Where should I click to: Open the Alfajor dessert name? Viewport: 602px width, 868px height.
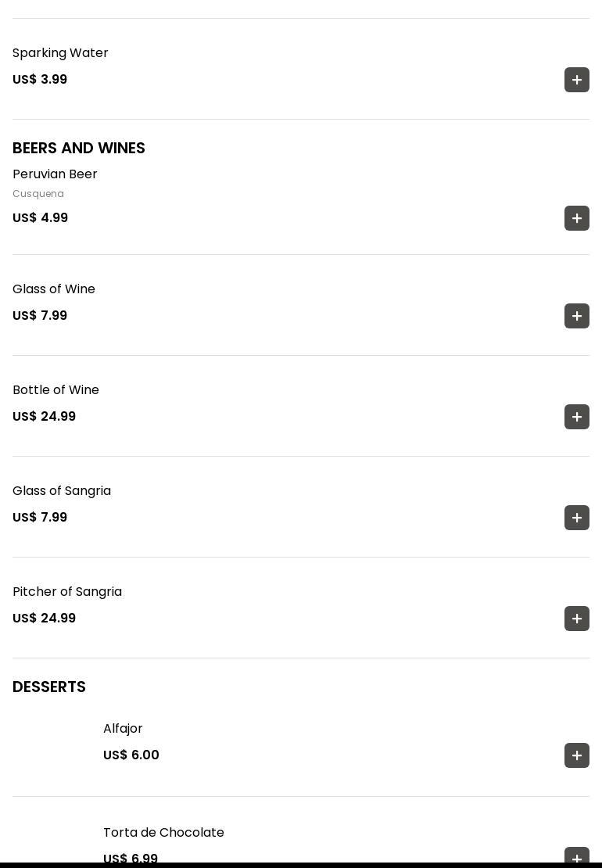click(x=123, y=729)
